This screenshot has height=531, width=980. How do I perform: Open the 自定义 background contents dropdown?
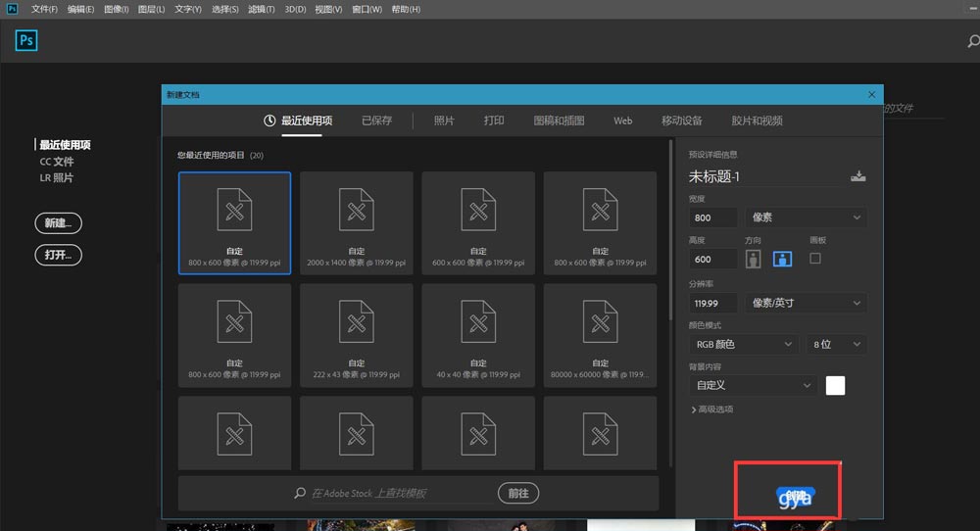(753, 385)
